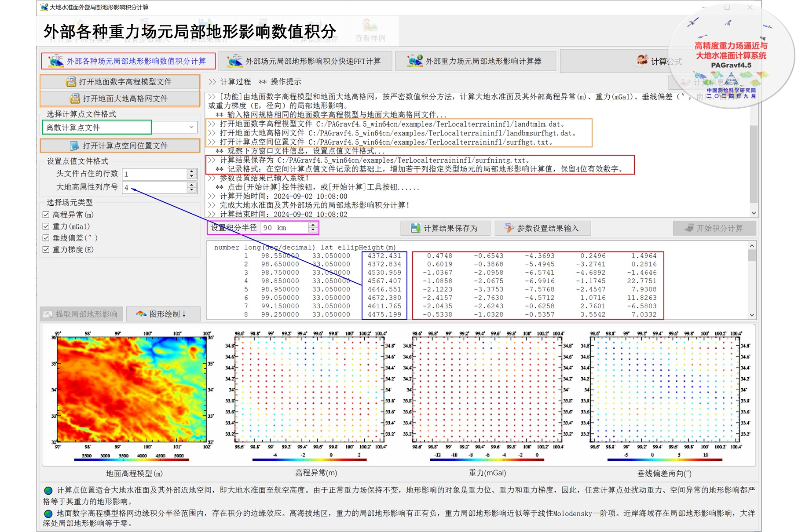Increase the ellipsoidal height column number
Image resolution: width=798 pixels, height=532 pixels.
click(x=191, y=185)
